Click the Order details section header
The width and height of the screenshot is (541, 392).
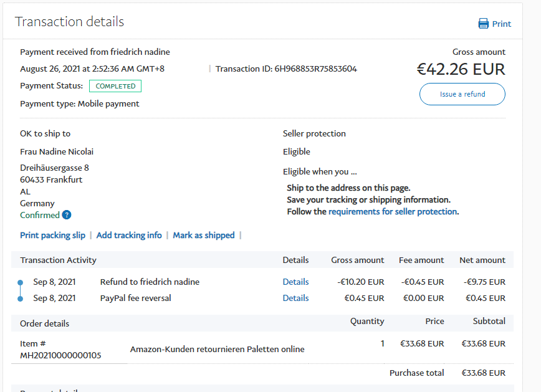(44, 323)
